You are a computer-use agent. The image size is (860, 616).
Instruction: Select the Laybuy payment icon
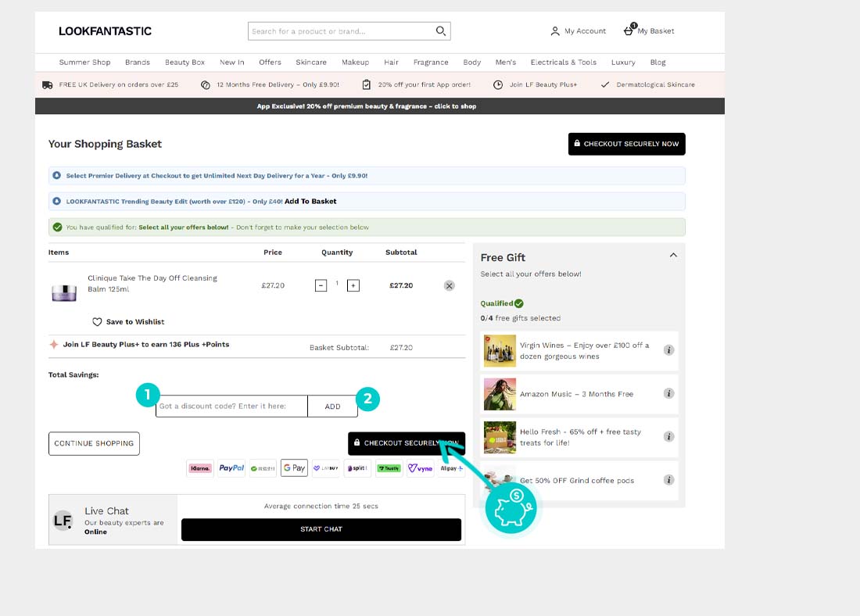326,468
